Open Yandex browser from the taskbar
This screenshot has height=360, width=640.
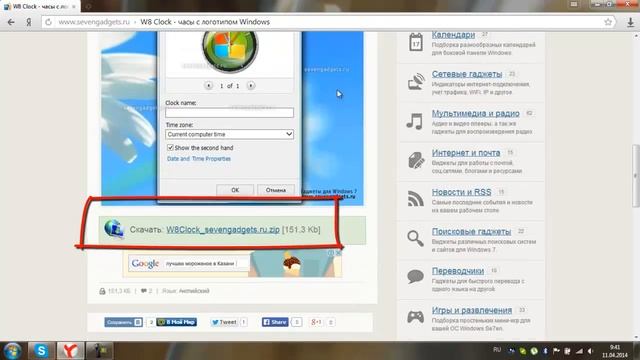70,351
